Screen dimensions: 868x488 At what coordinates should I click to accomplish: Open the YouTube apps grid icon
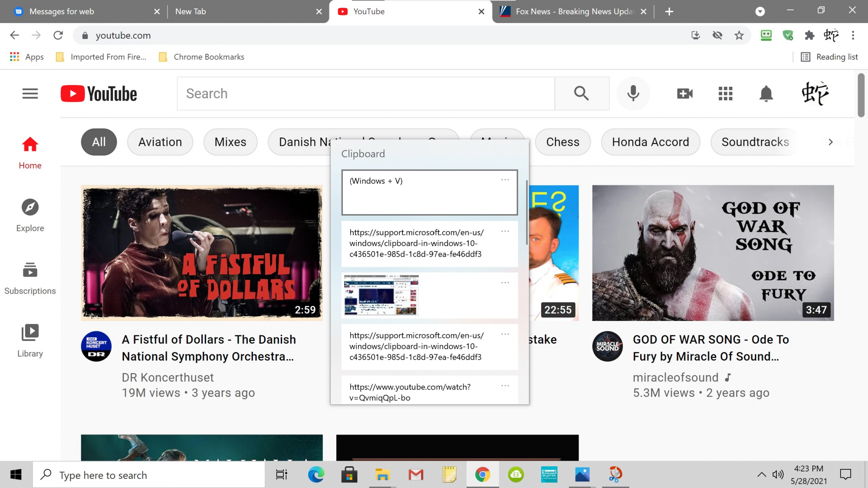(x=725, y=93)
